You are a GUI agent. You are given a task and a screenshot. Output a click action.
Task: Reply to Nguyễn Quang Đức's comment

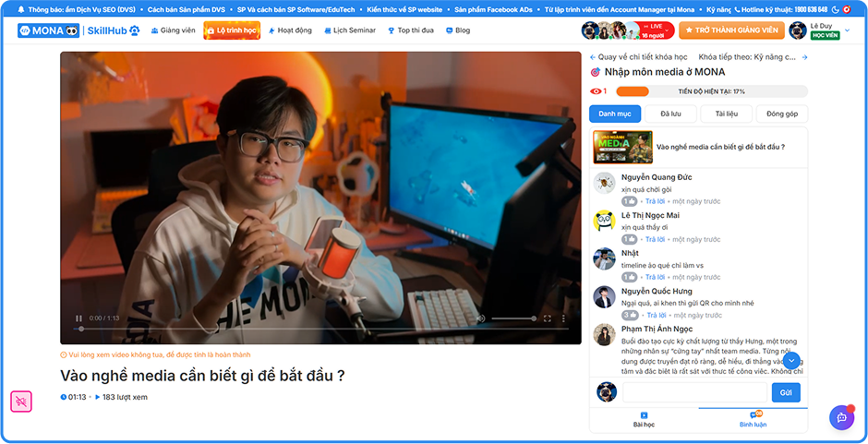click(x=655, y=201)
